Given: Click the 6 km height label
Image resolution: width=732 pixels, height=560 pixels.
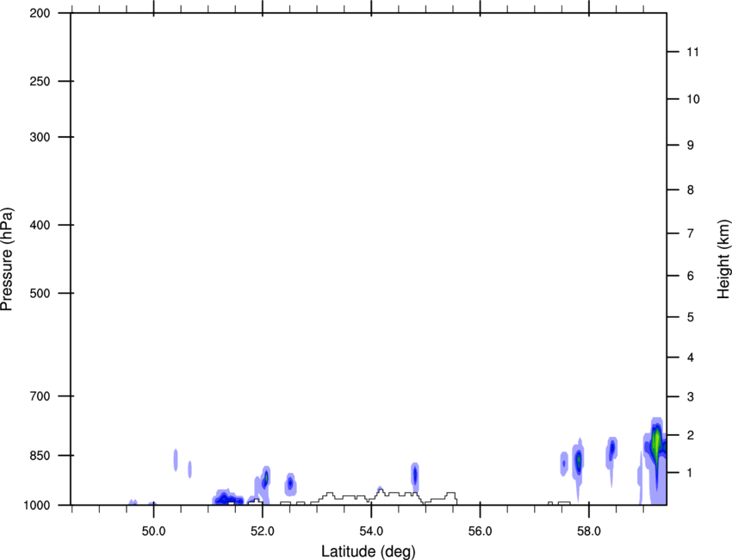Looking at the screenshot, I should click(691, 276).
